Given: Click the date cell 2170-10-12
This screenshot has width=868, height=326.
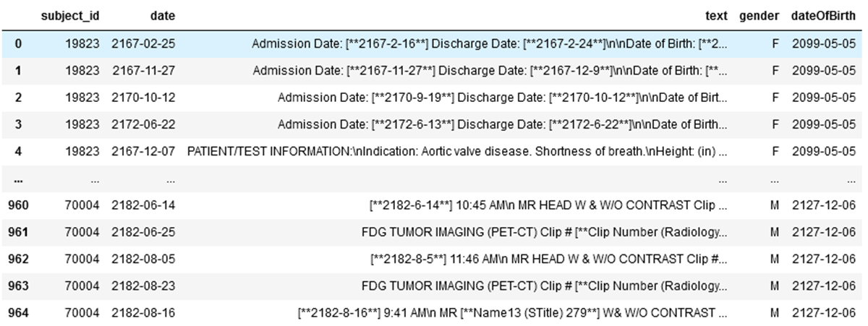Looking at the screenshot, I should [143, 98].
